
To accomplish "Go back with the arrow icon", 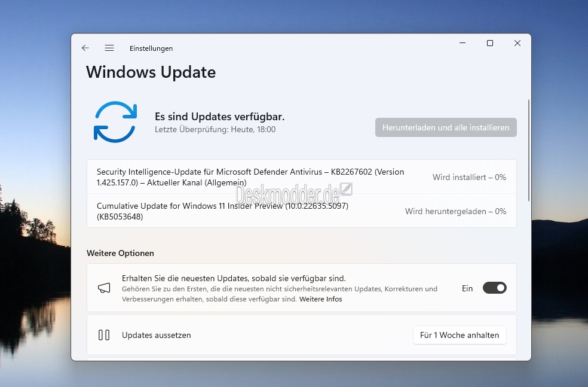I will point(85,48).
